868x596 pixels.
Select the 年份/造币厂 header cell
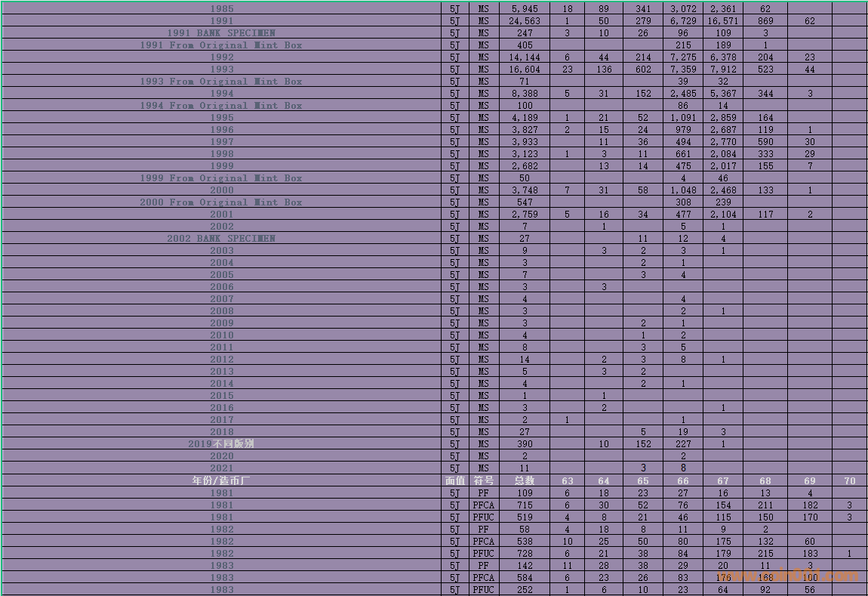(221, 480)
